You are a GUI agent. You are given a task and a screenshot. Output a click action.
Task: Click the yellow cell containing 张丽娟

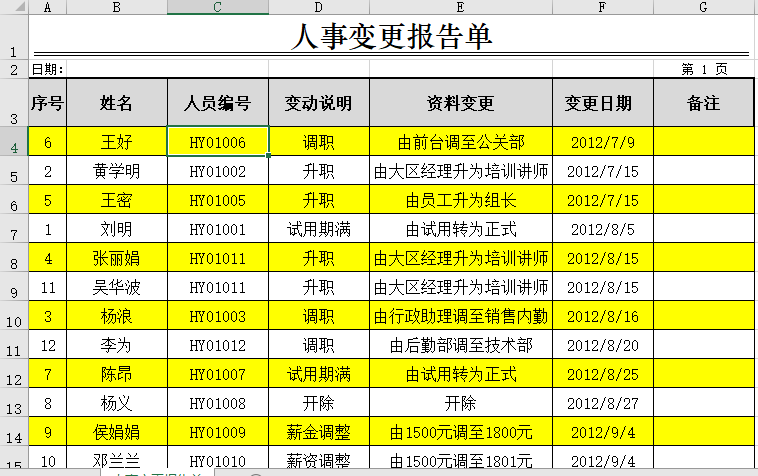116,258
